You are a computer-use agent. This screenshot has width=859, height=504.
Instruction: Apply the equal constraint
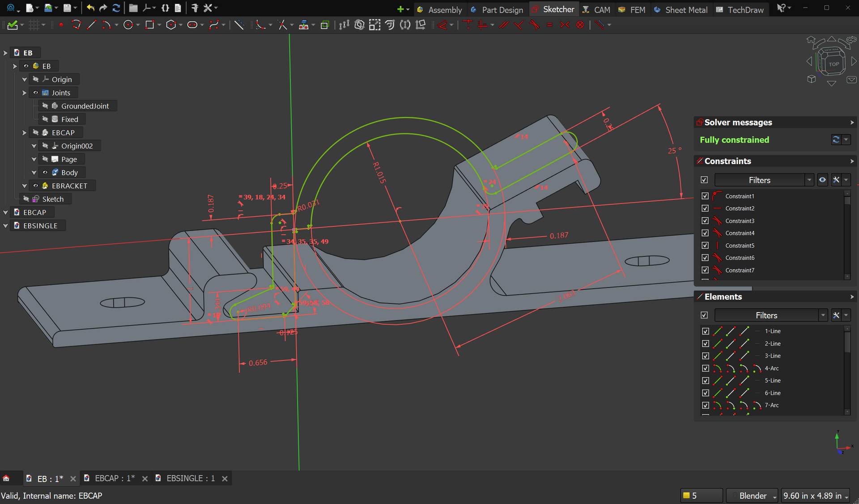point(549,25)
